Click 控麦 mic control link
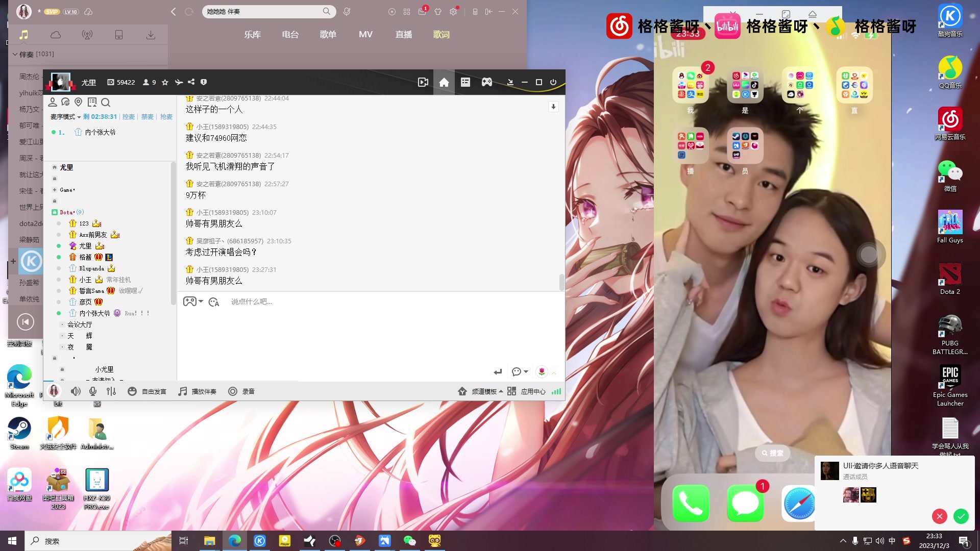Screen dimensions: 980x551 tap(129, 117)
